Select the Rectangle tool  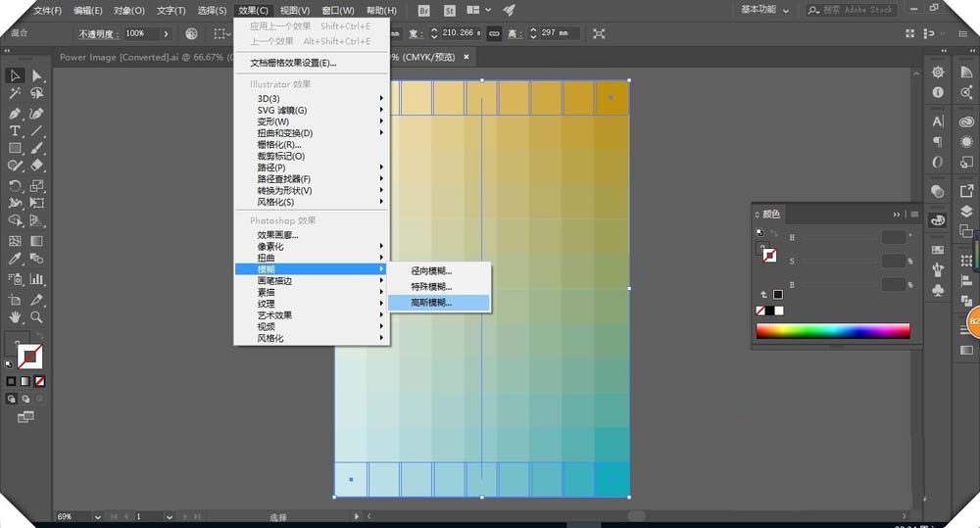tap(15, 148)
